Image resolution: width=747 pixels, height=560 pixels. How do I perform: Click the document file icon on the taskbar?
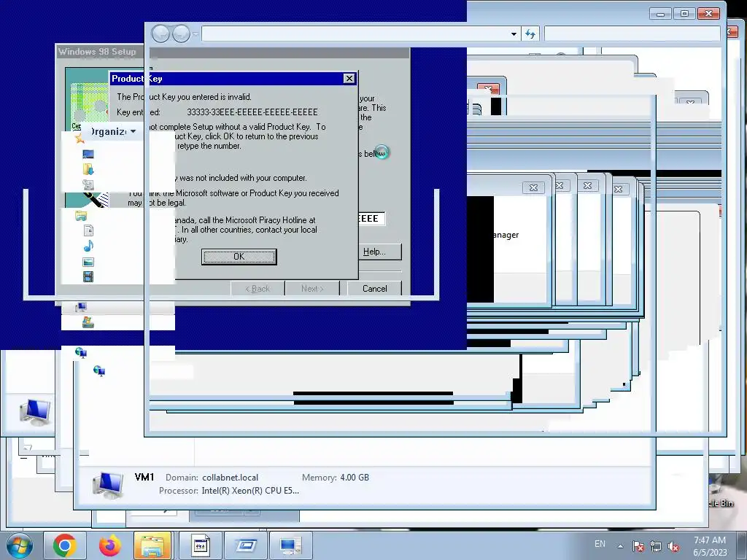200,545
